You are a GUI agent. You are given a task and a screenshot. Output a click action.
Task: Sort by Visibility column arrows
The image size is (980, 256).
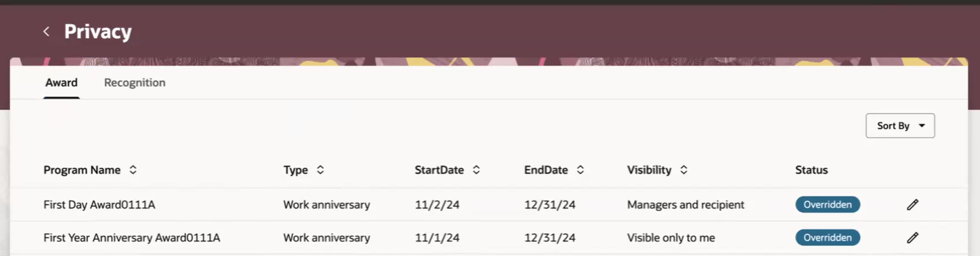point(684,170)
